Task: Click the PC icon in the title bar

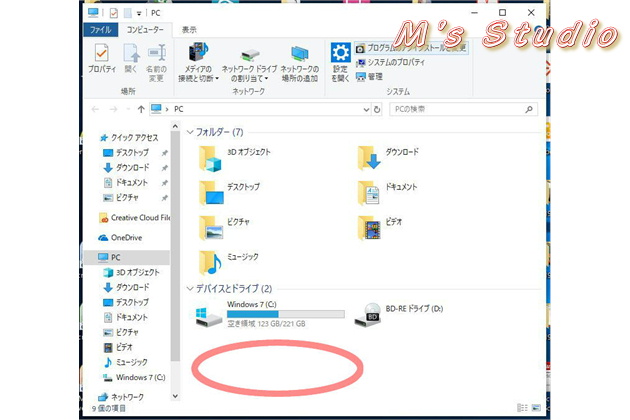Action: [93, 13]
